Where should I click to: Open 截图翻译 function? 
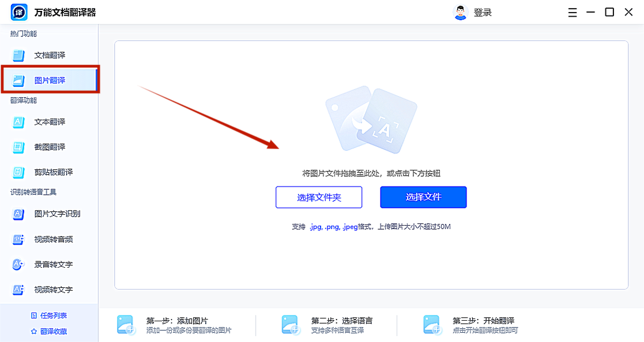tap(49, 147)
